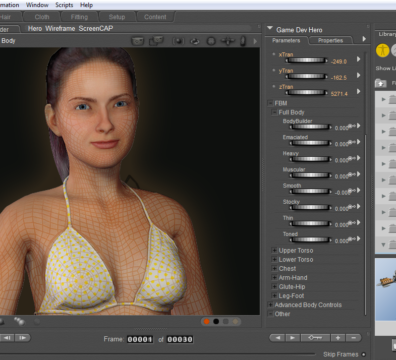This screenshot has height=360, width=396.
Task: Expand the Chest group
Action: coord(274,268)
